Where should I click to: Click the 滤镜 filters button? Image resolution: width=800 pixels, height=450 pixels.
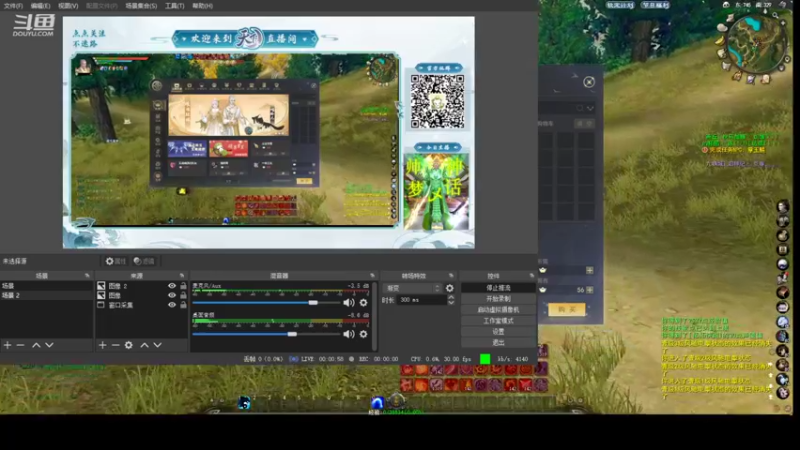coord(144,261)
